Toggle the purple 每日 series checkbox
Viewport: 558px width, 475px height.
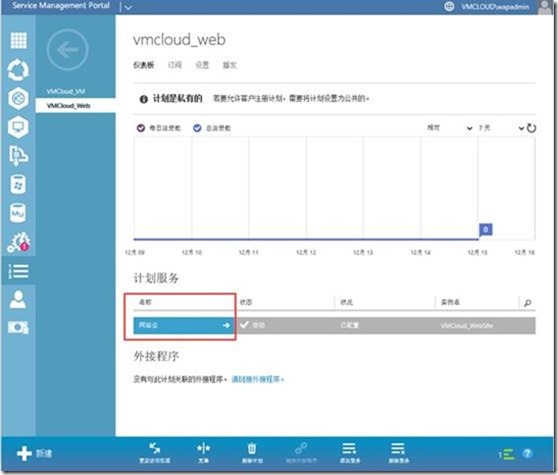pos(141,128)
